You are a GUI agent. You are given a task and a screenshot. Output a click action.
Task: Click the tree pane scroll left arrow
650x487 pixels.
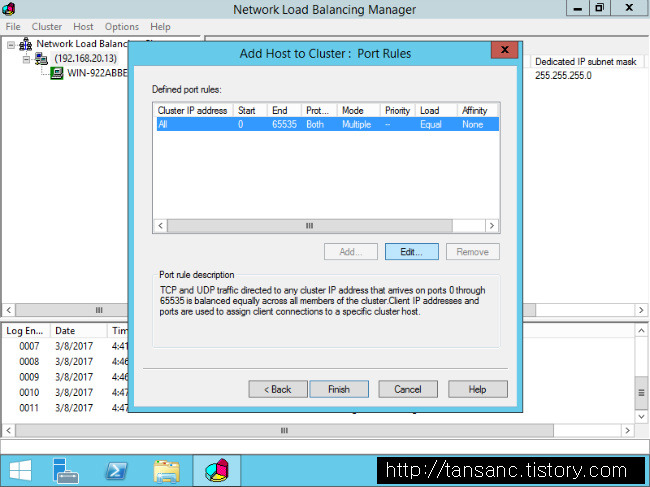pos(9,310)
